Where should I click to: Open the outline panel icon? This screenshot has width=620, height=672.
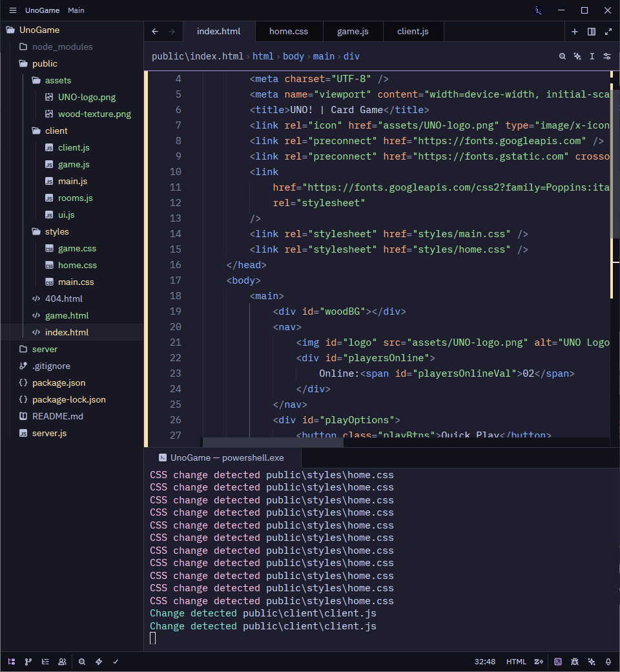(x=45, y=662)
